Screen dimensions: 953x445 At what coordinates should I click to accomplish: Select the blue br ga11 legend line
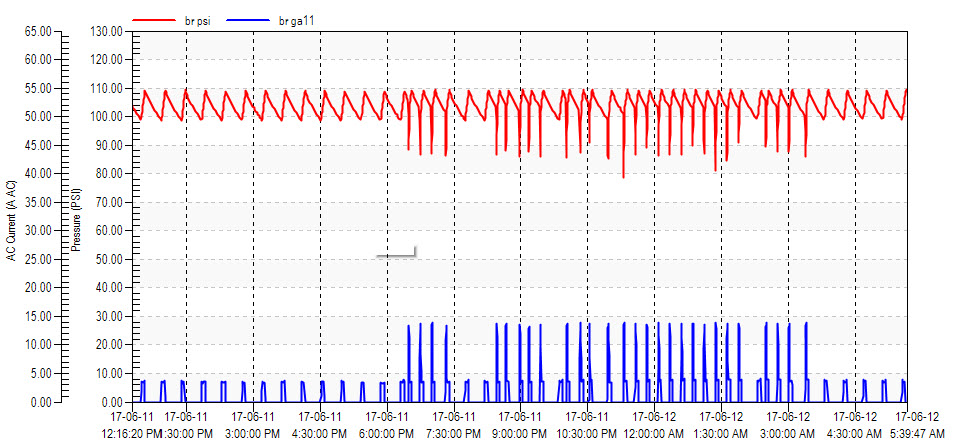coord(247,20)
